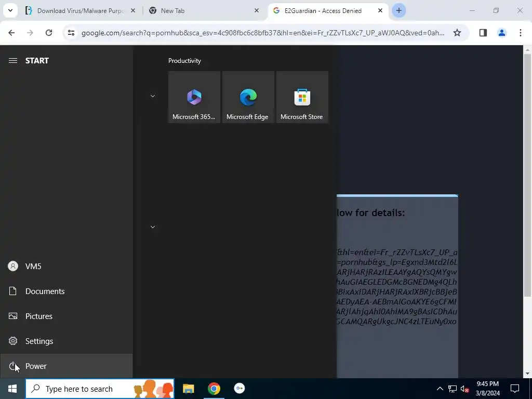The image size is (532, 399).
Task: Open the Microsoft Store tile
Action: click(x=302, y=97)
